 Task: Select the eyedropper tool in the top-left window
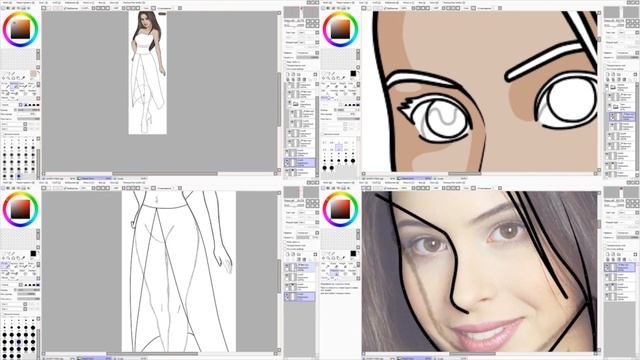[23, 78]
